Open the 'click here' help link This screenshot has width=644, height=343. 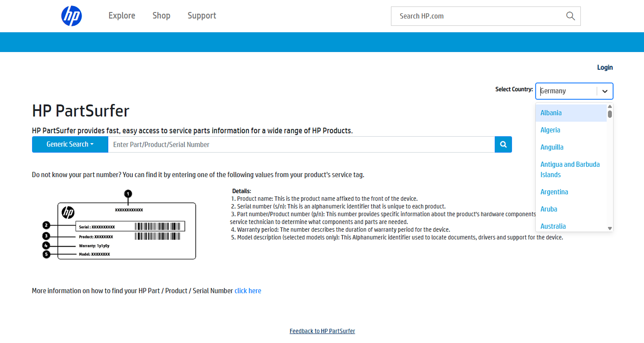(x=248, y=291)
